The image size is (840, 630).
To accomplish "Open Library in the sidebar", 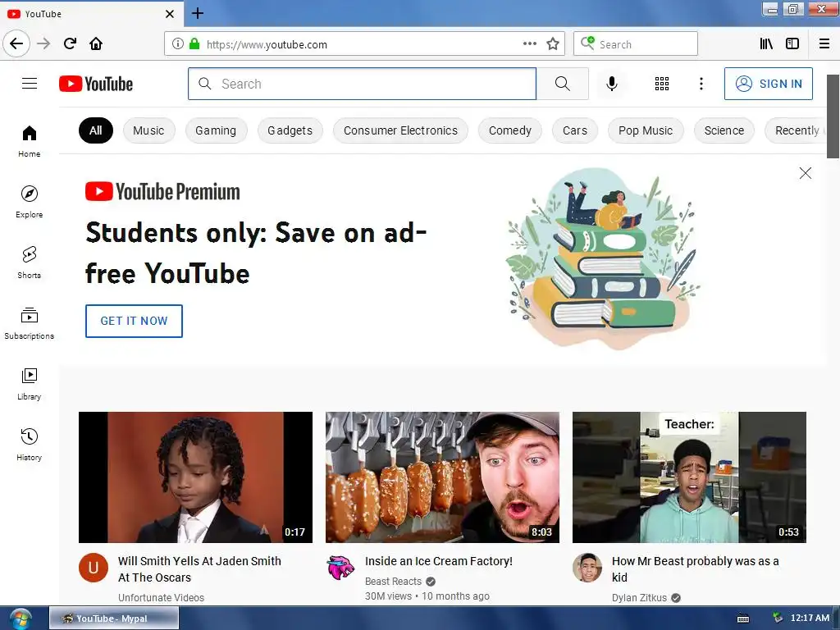I will coord(30,384).
